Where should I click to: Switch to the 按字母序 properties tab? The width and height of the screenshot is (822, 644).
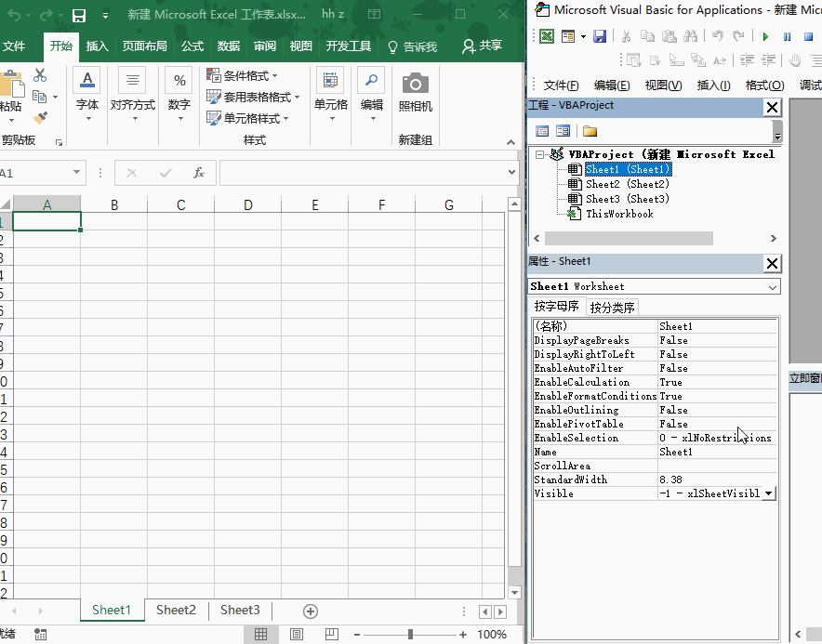click(556, 306)
